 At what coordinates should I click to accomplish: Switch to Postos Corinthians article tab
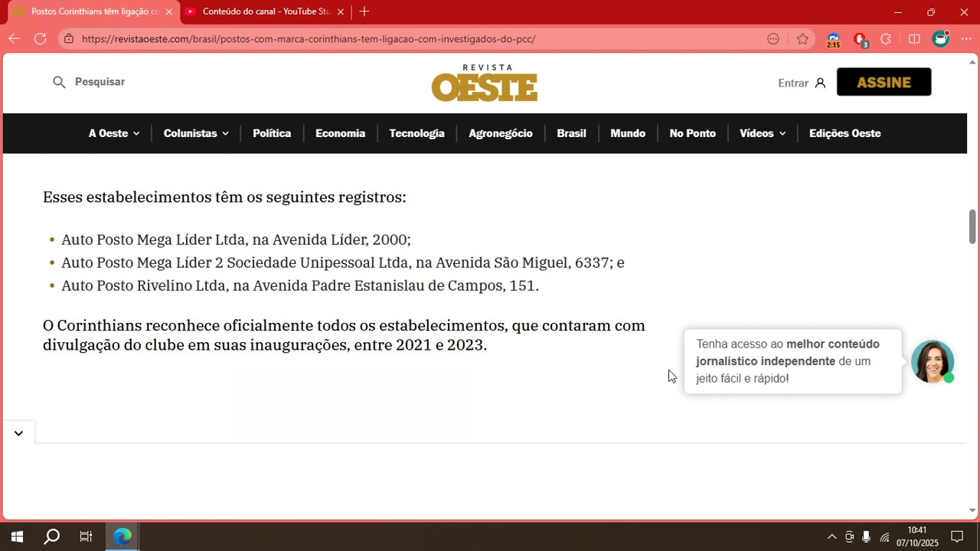click(92, 11)
